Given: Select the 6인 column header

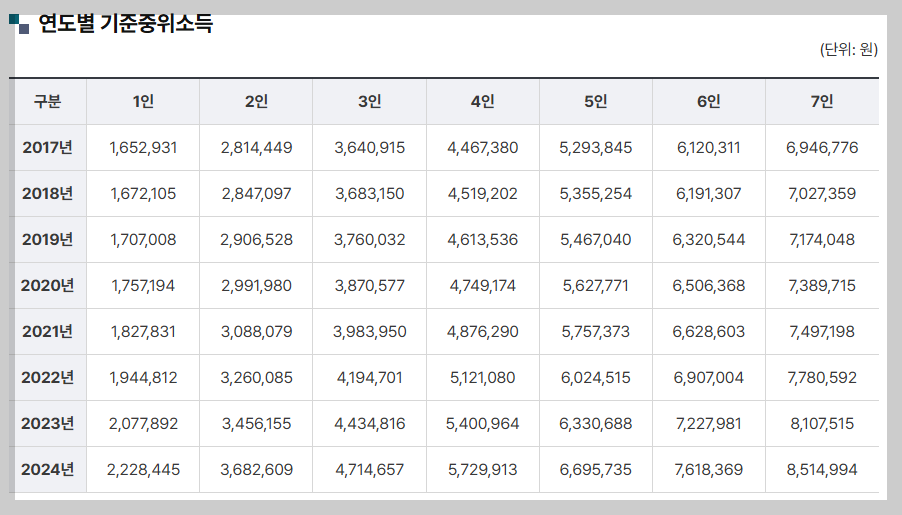Looking at the screenshot, I should tap(709, 101).
